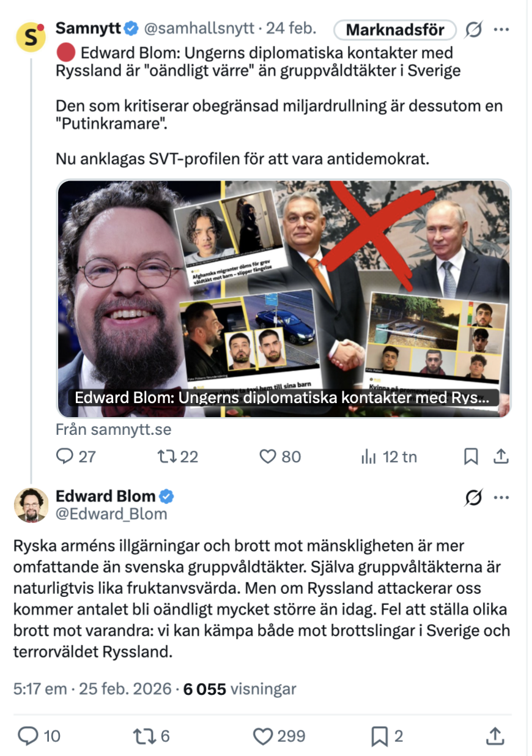Open more options on Edward Blom's post

coord(501,497)
